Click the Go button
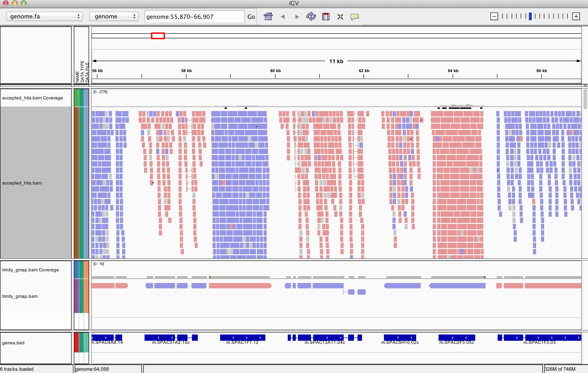The width and height of the screenshot is (588, 373). click(x=251, y=17)
